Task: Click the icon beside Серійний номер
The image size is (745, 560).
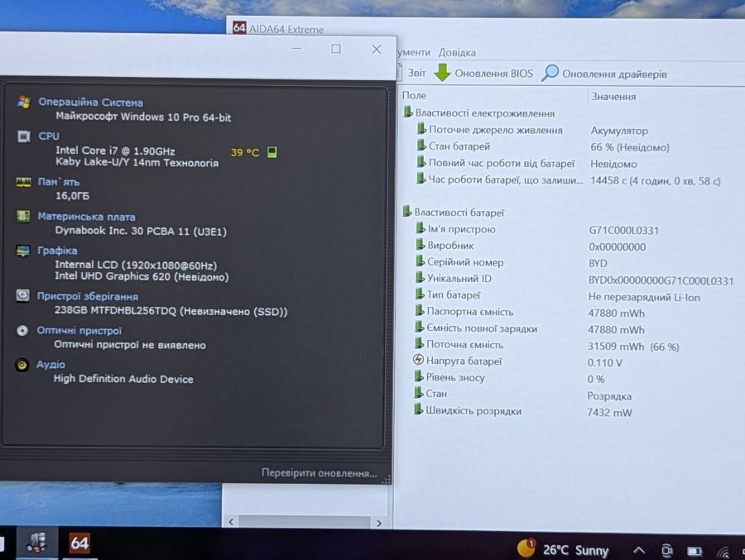Action: 420,261
